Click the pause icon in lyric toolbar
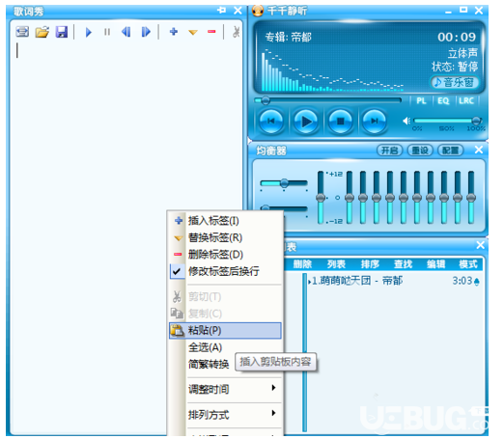 click(107, 32)
